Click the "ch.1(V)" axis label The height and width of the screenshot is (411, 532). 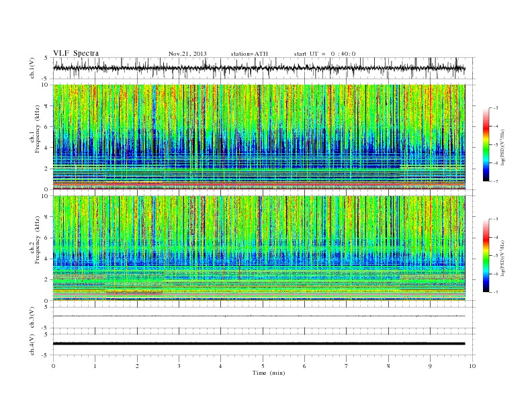point(32,68)
